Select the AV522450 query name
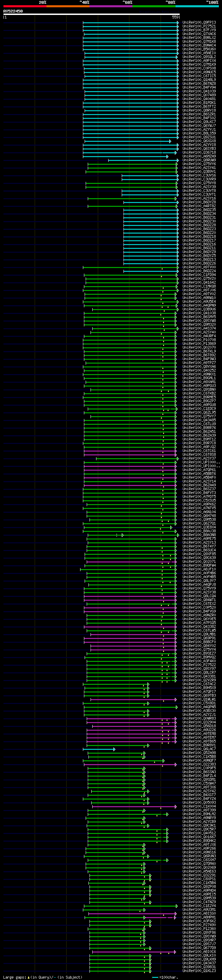This screenshot has height=980, width=222. 13,11
